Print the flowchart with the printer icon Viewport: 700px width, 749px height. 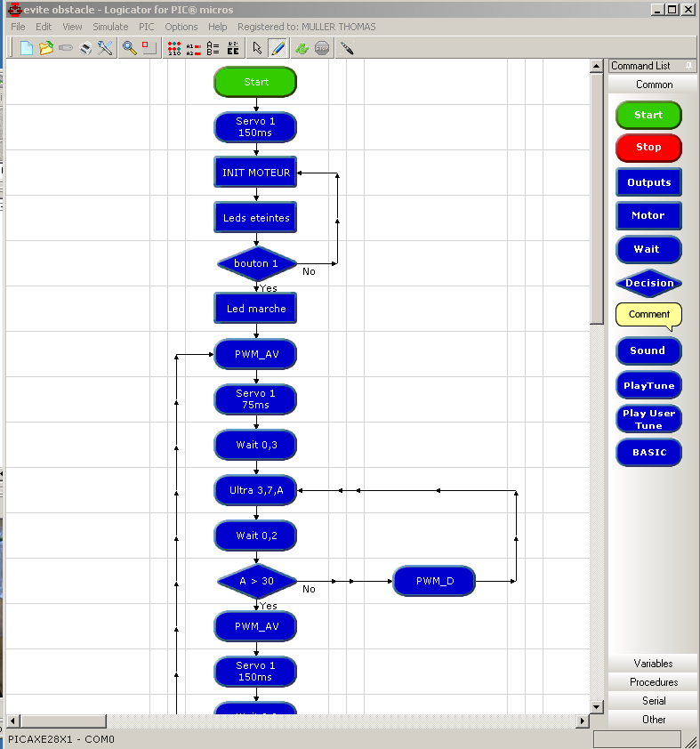click(x=85, y=48)
